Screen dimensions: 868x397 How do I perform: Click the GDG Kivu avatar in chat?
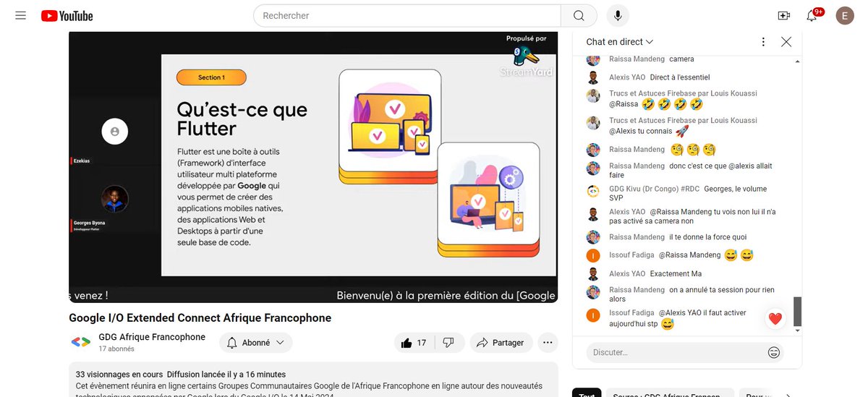(x=593, y=191)
